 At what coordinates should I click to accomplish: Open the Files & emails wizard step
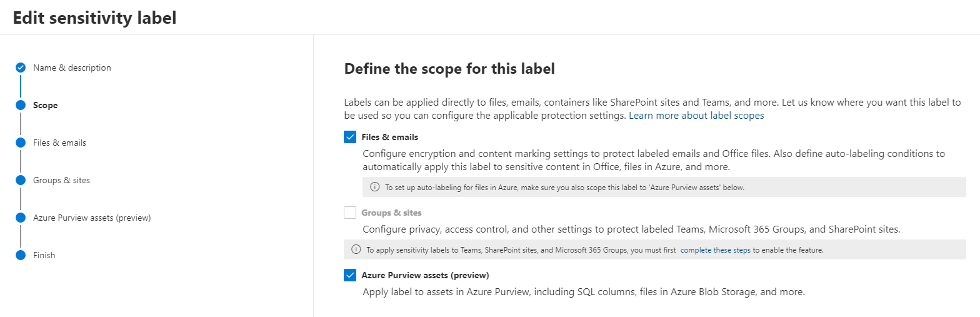59,143
